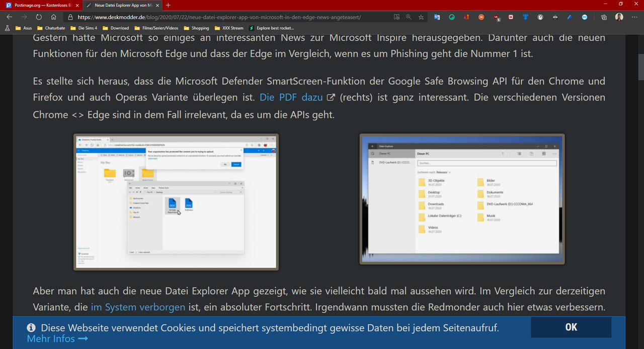Open the blue paint-roller extension icon
The image size is (644, 349).
tap(526, 17)
